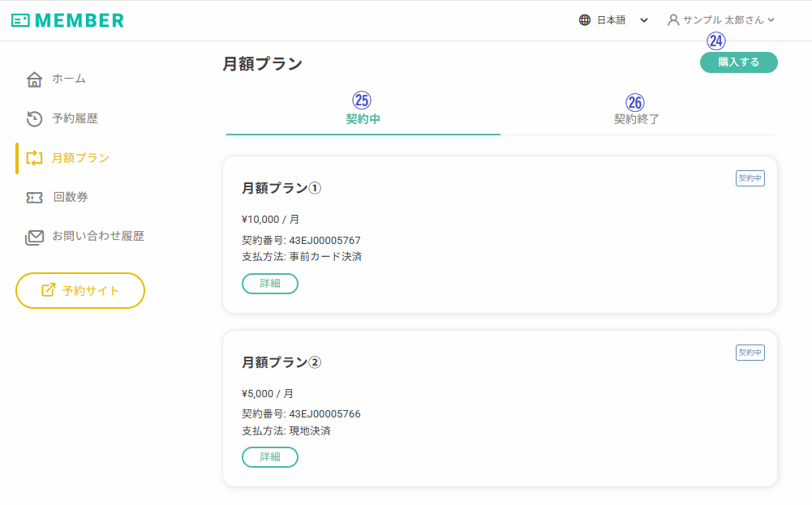
Task: Click the 購入する button
Action: point(738,62)
